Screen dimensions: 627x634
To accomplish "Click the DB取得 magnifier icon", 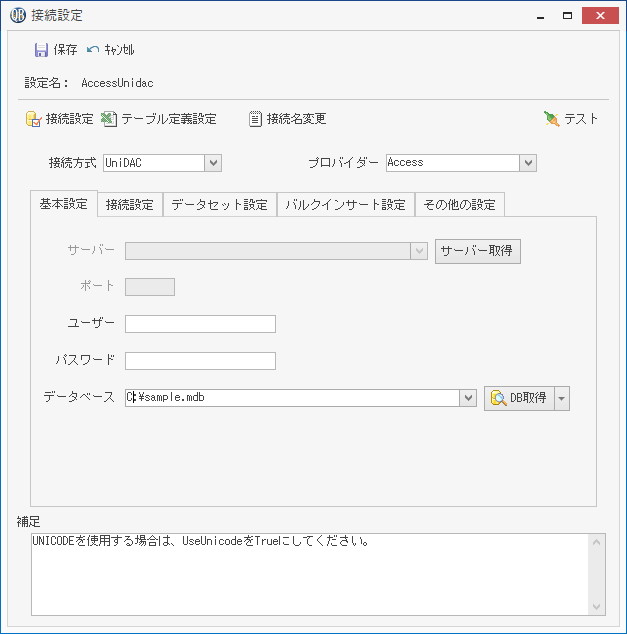I will click(x=498, y=398).
